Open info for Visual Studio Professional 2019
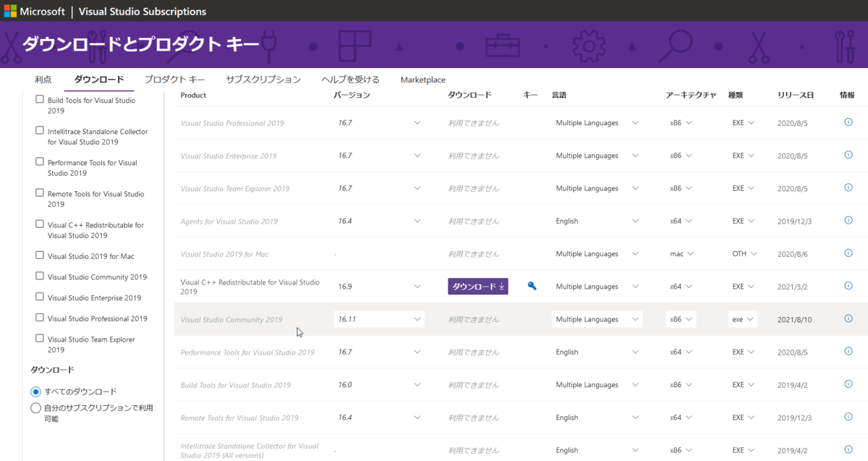The width and height of the screenshot is (868, 461). tap(848, 122)
